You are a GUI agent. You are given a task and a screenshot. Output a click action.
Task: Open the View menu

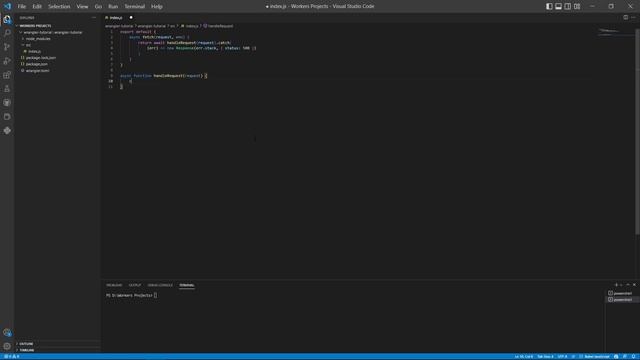(x=82, y=7)
